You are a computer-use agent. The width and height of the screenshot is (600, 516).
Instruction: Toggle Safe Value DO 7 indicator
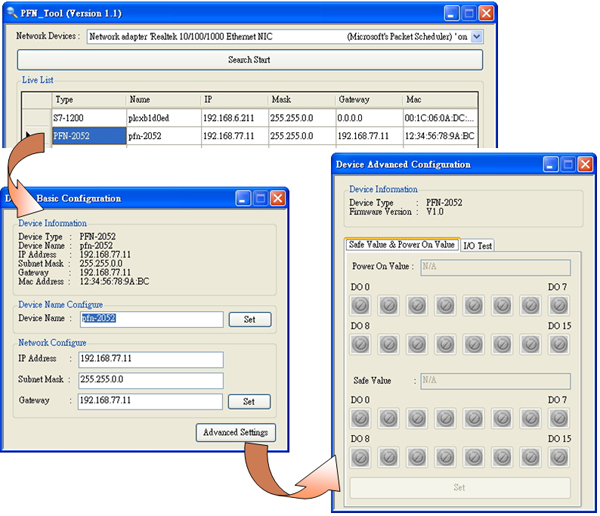coord(561,419)
